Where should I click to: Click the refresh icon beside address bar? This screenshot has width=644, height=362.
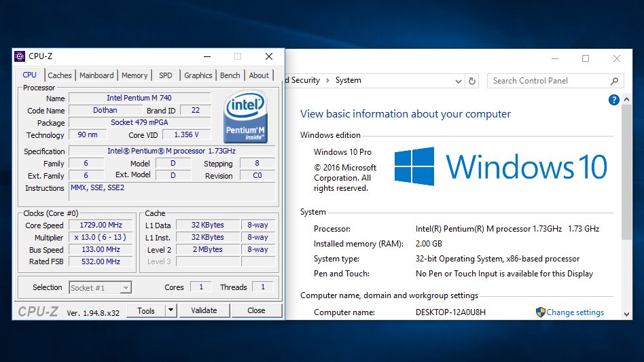(472, 81)
